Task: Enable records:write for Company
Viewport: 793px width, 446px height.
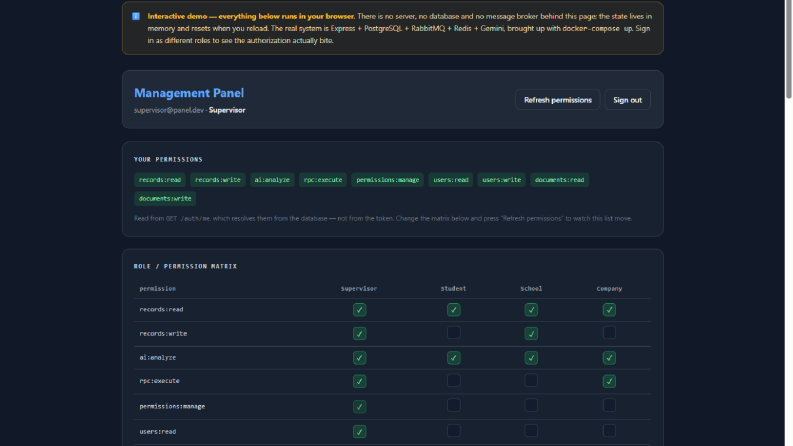Action: click(609, 333)
